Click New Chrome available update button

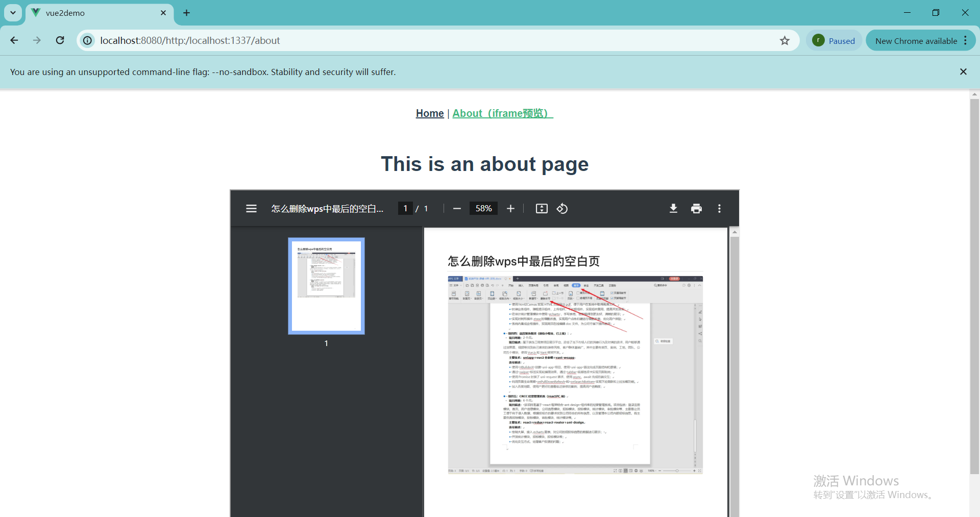coord(920,40)
